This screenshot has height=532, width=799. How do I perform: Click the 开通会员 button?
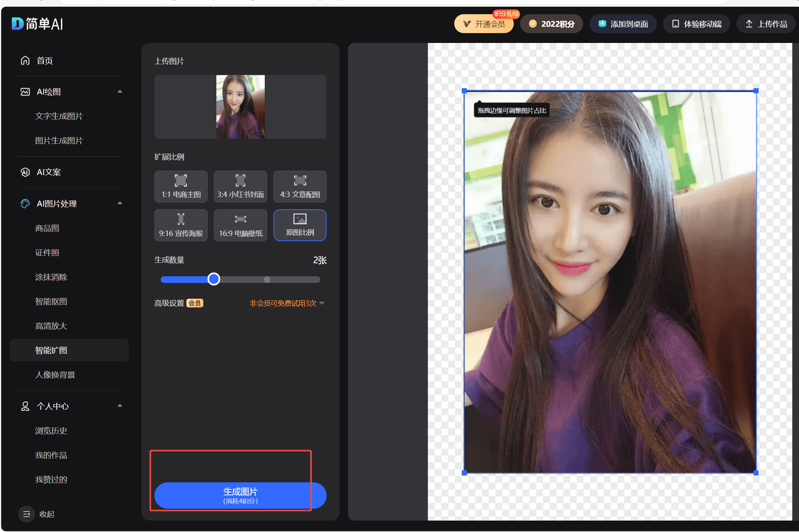484,24
